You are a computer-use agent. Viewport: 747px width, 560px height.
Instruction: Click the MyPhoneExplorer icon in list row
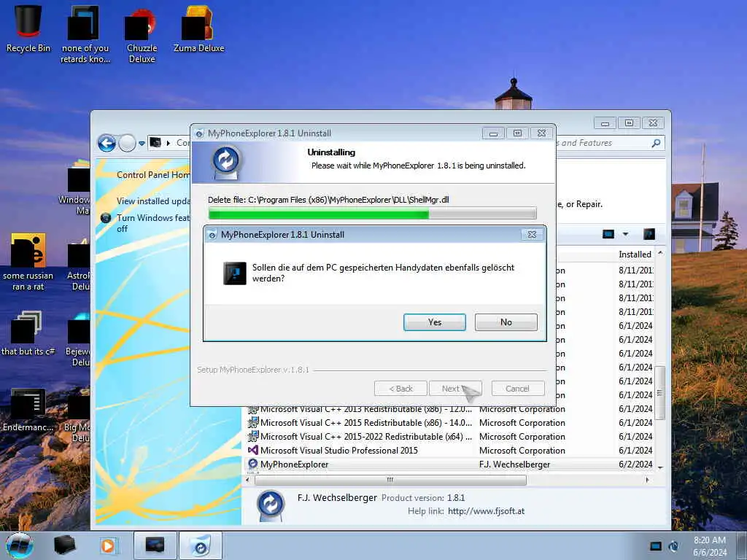[x=253, y=464]
